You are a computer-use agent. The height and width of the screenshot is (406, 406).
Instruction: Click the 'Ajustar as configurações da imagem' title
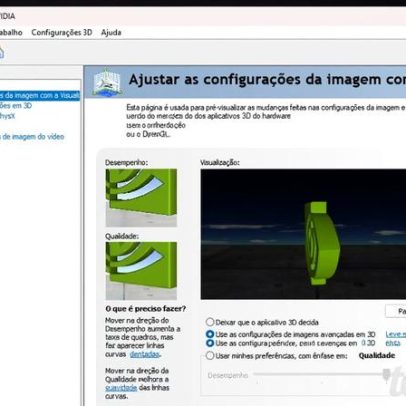click(x=267, y=80)
